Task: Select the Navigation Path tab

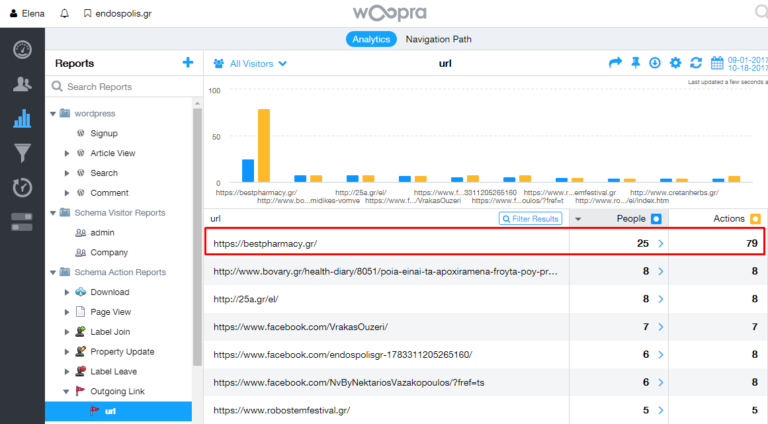Action: point(438,39)
